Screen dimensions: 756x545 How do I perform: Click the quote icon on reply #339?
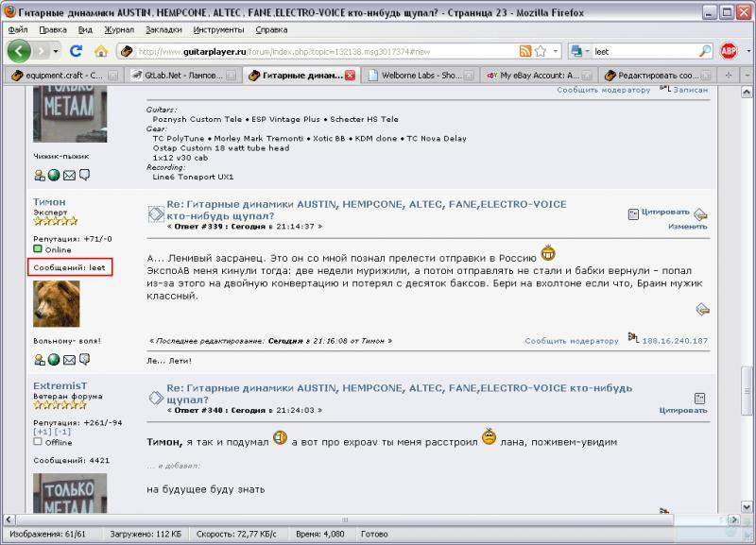[x=633, y=213]
